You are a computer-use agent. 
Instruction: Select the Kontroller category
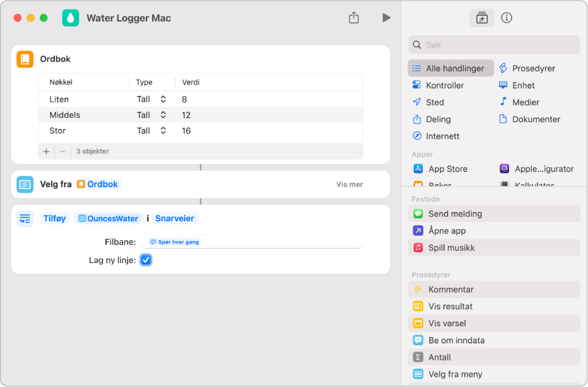point(438,85)
